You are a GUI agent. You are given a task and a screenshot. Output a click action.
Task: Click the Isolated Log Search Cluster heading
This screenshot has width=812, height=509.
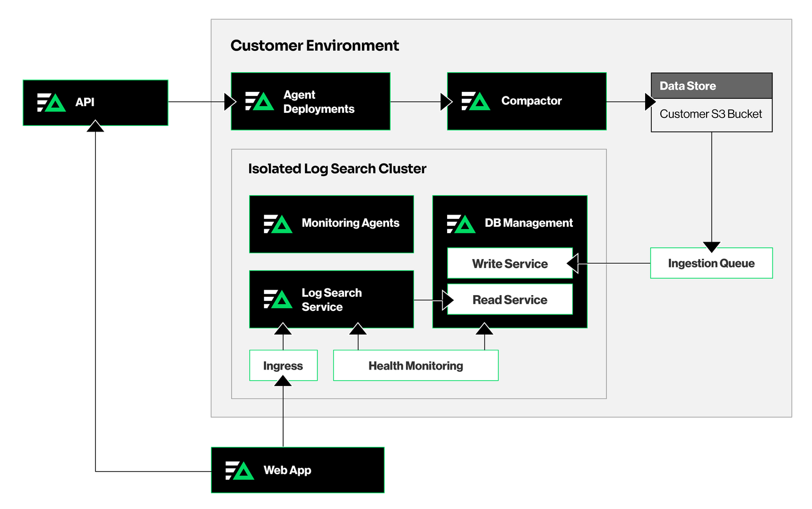(337, 169)
